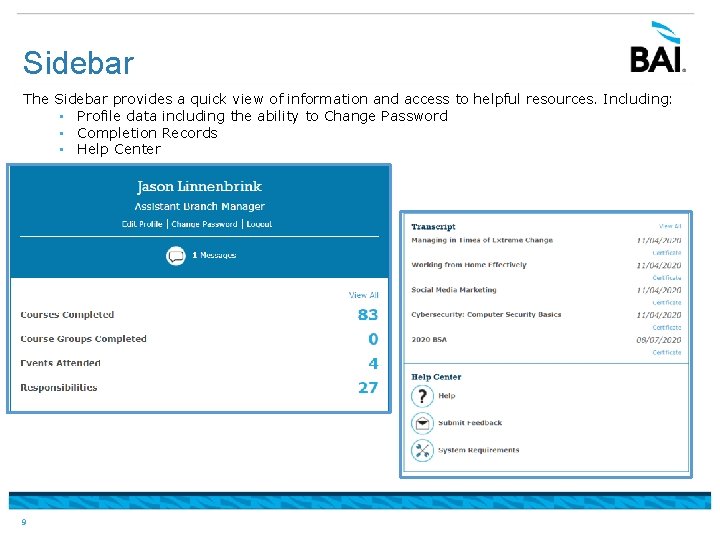The image size is (720, 540).
Task: Open Certificate for Managing in Times of Extreme Change
Action: (x=667, y=253)
